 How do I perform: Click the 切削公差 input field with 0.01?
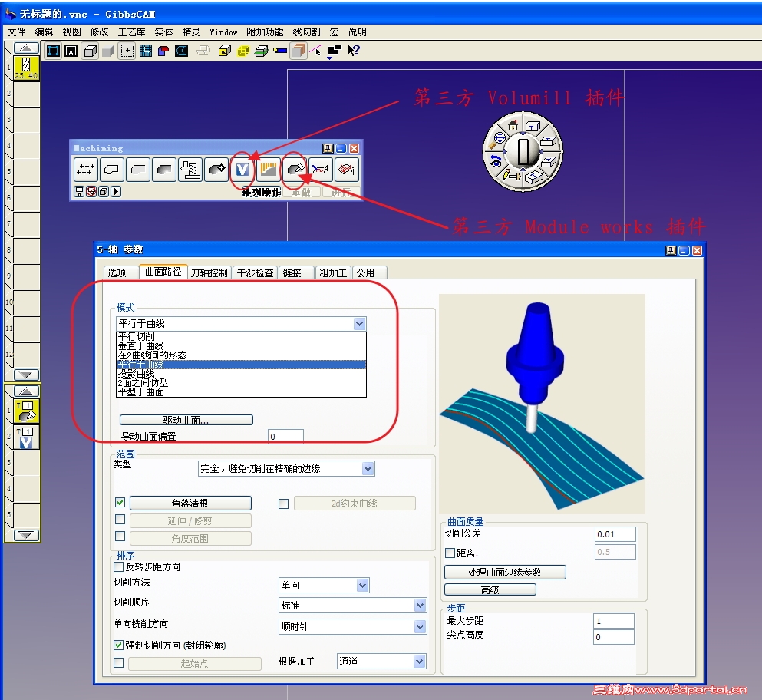(x=615, y=534)
